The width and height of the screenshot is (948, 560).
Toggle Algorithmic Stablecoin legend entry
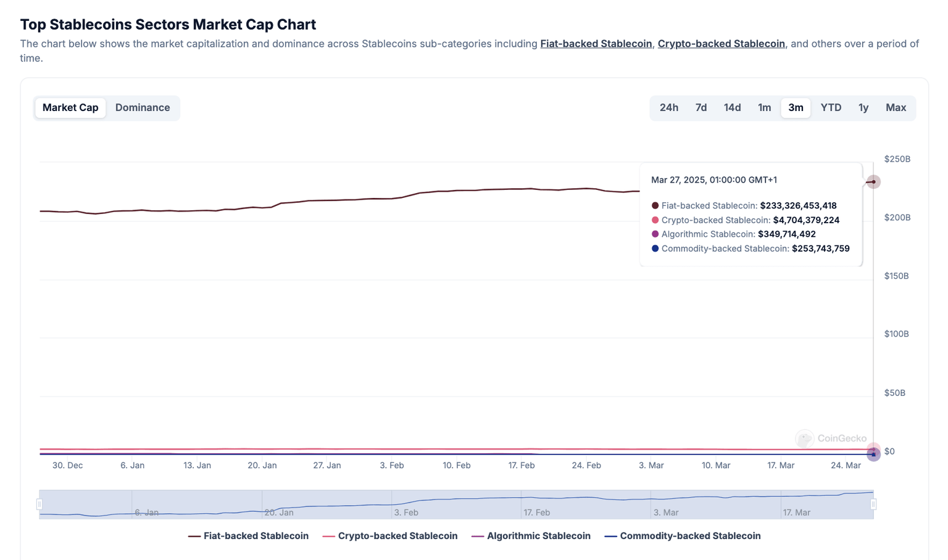[531, 536]
